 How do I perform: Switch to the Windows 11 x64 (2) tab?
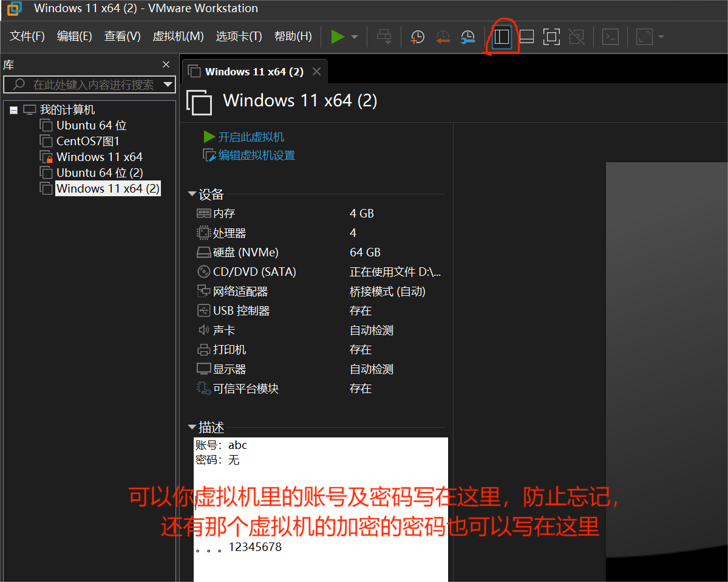point(254,72)
